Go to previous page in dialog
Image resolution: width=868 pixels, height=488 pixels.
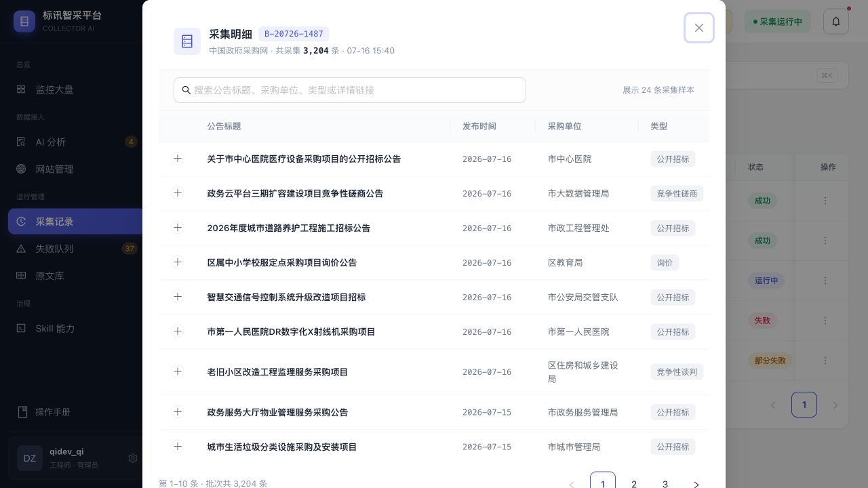click(x=572, y=484)
